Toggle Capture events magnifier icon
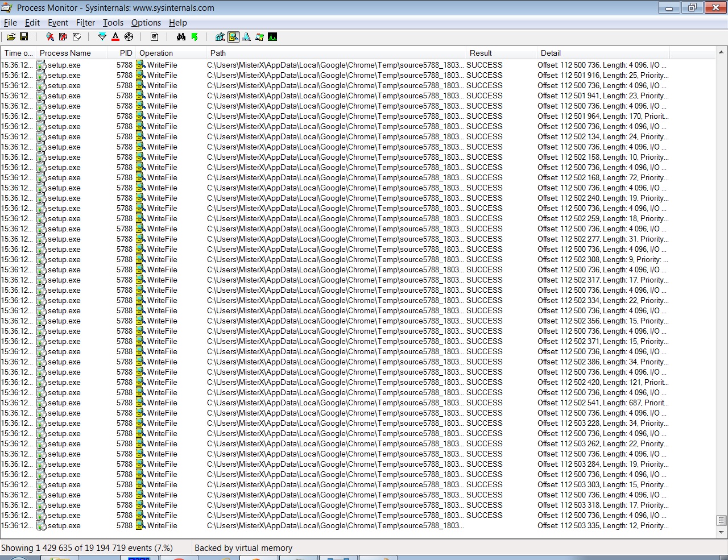 click(x=50, y=37)
